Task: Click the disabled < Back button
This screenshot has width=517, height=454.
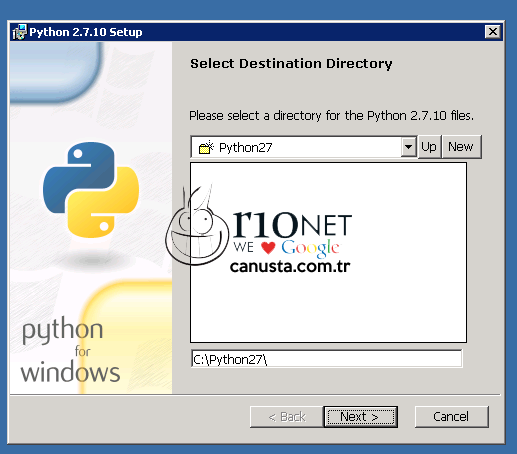Action: (287, 417)
